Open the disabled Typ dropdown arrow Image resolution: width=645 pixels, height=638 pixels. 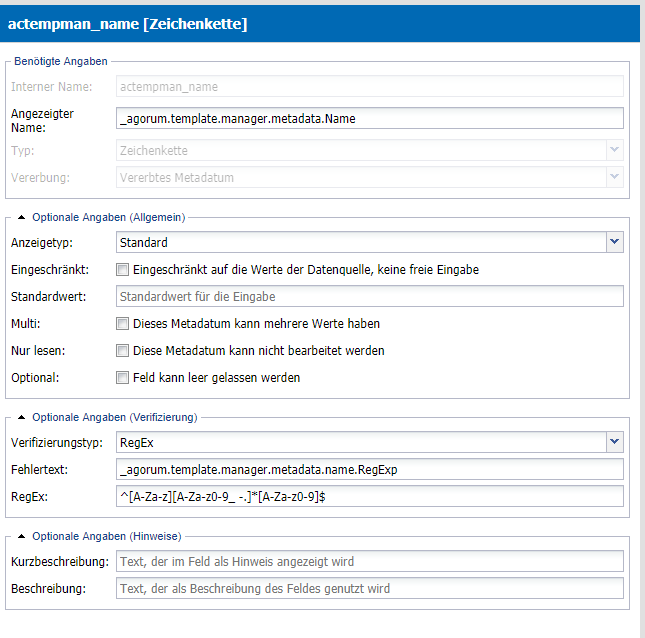pos(615,150)
